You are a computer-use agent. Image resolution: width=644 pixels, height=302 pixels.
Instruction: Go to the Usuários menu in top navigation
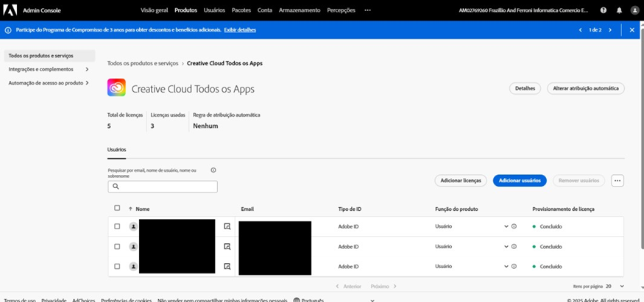click(x=214, y=10)
